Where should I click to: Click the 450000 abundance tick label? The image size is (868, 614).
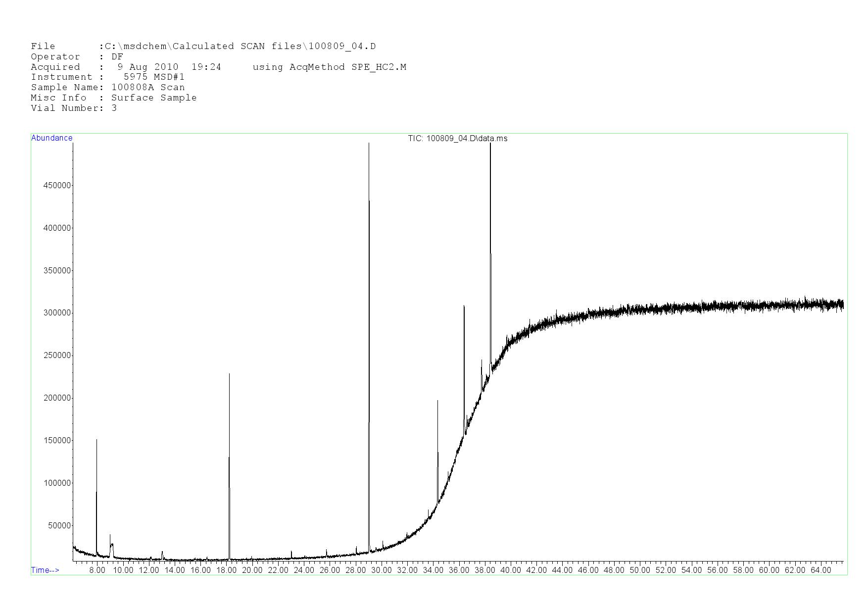pos(57,186)
